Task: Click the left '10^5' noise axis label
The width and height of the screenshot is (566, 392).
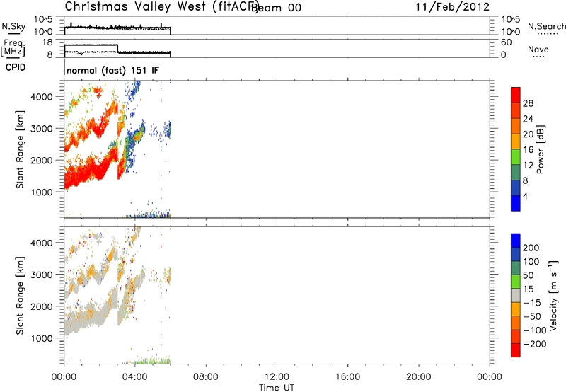Action: [43, 20]
